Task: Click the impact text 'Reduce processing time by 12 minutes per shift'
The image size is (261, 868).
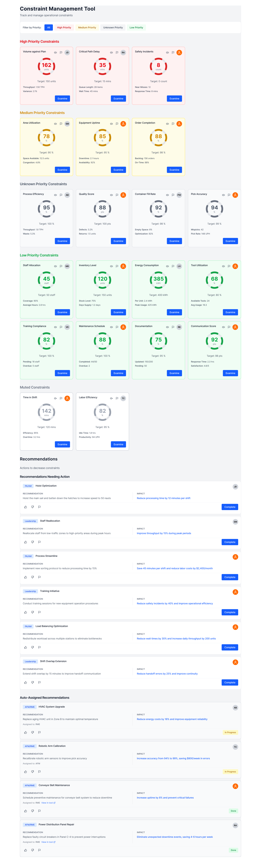Action: pyautogui.click(x=164, y=498)
